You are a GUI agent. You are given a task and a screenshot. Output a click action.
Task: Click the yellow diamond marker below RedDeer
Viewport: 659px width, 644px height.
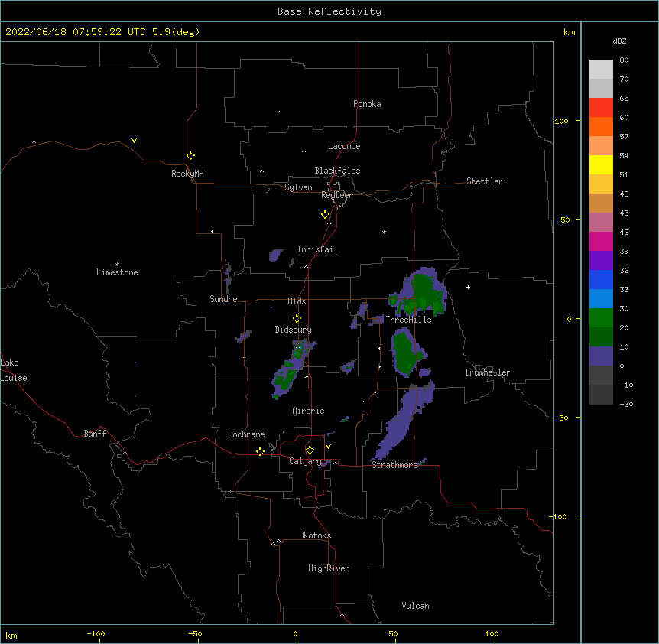325,214
